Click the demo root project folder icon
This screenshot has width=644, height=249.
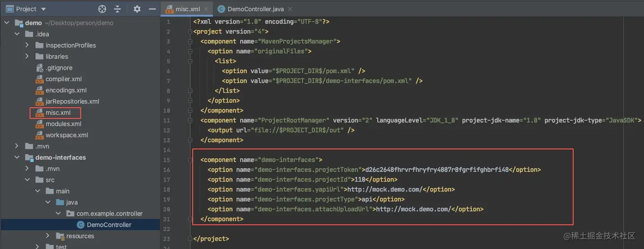[19, 23]
